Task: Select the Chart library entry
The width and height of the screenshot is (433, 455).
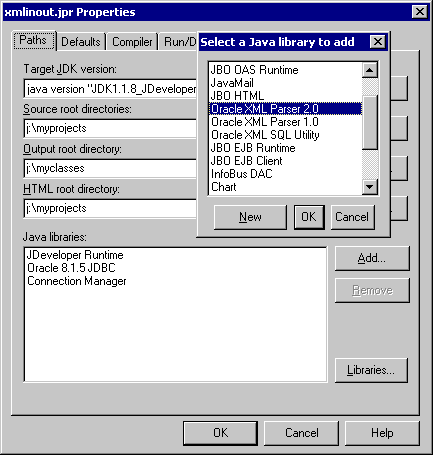Action: (285, 187)
